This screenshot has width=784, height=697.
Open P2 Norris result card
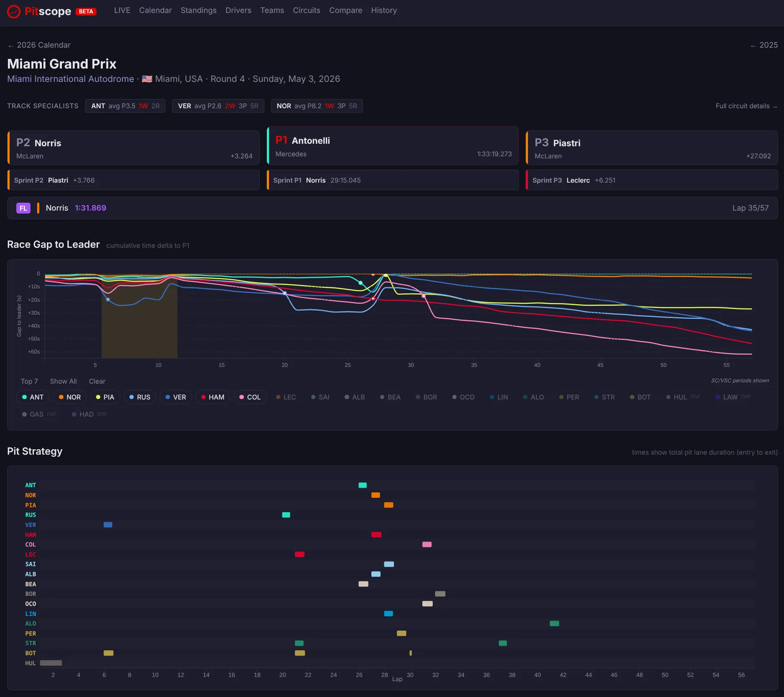pyautogui.click(x=133, y=148)
